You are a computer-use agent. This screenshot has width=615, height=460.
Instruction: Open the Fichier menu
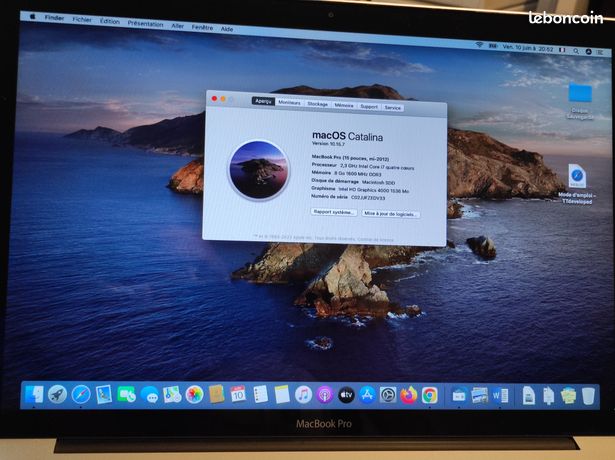[82, 19]
